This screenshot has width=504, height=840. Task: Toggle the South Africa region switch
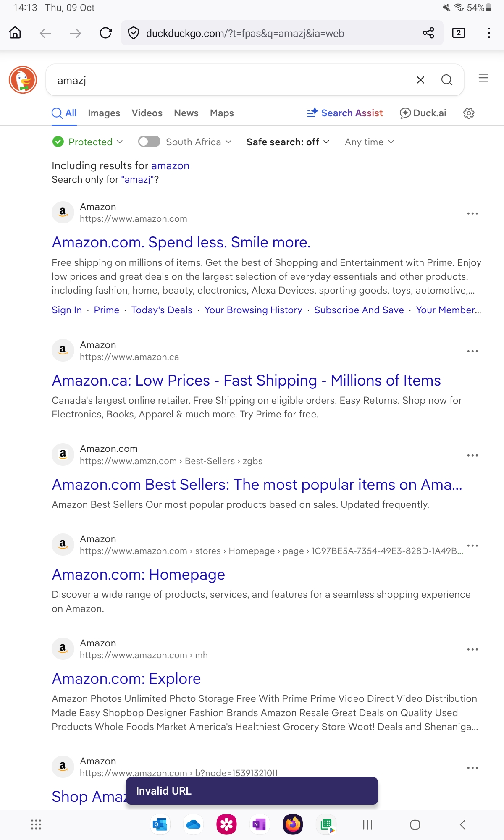pos(149,142)
